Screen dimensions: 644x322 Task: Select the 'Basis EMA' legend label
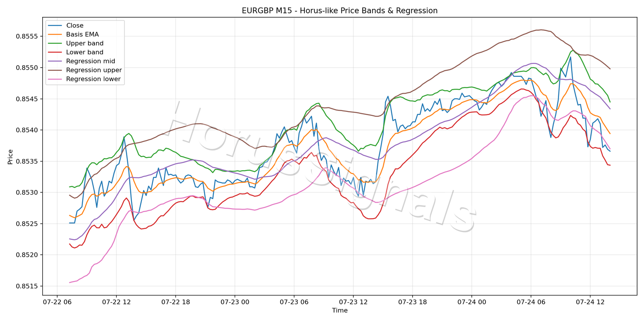(x=83, y=35)
